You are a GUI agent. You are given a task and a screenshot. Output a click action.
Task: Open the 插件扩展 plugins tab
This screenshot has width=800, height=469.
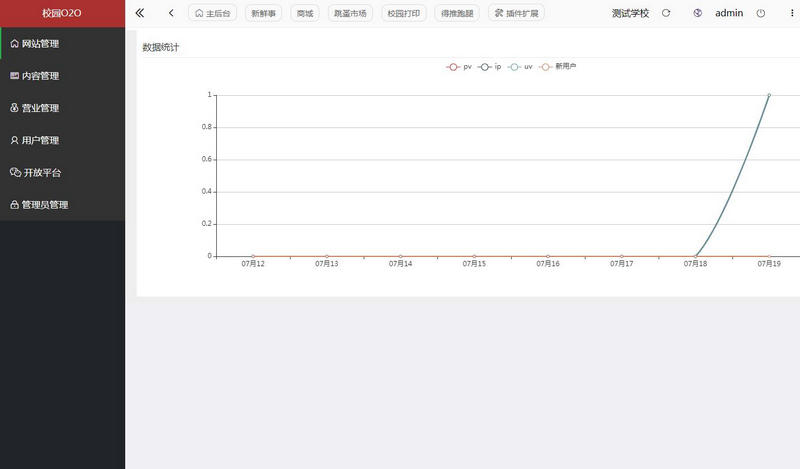516,13
